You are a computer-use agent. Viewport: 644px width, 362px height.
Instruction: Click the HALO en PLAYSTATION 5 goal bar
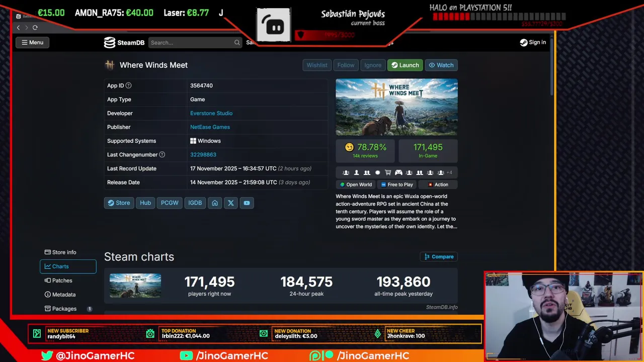point(499,17)
